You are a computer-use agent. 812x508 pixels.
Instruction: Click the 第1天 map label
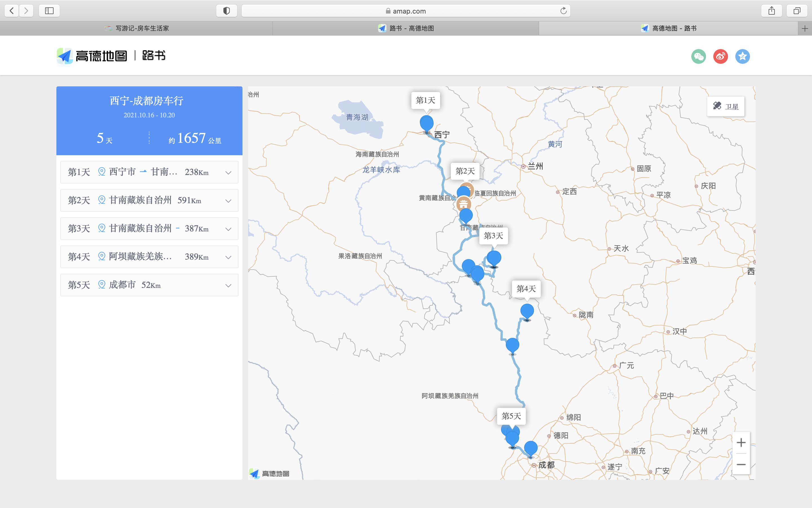pyautogui.click(x=425, y=100)
